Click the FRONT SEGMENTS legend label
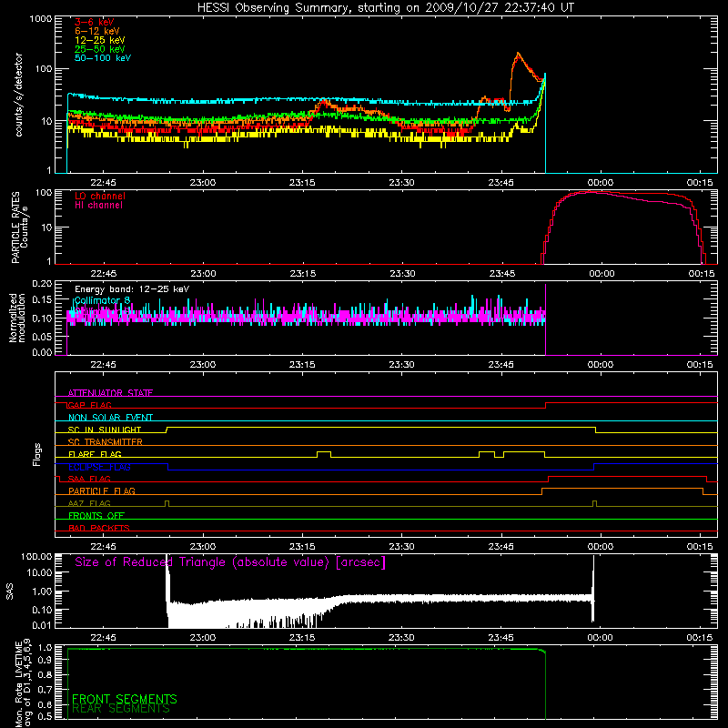 tap(125, 699)
